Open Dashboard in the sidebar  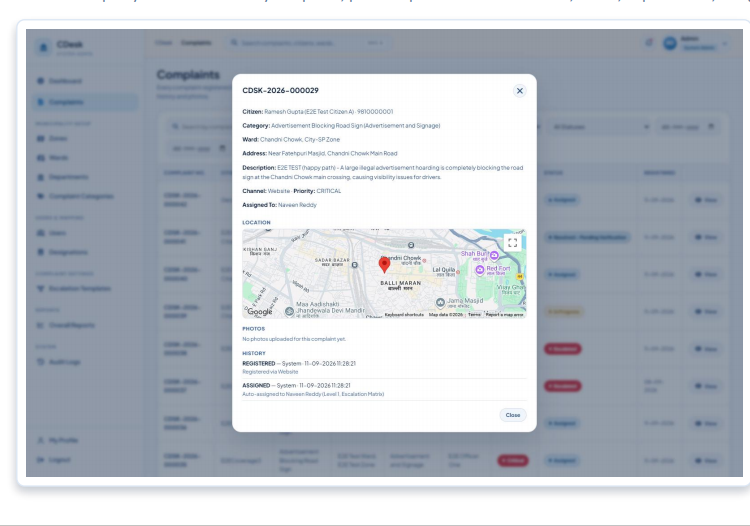[86, 81]
